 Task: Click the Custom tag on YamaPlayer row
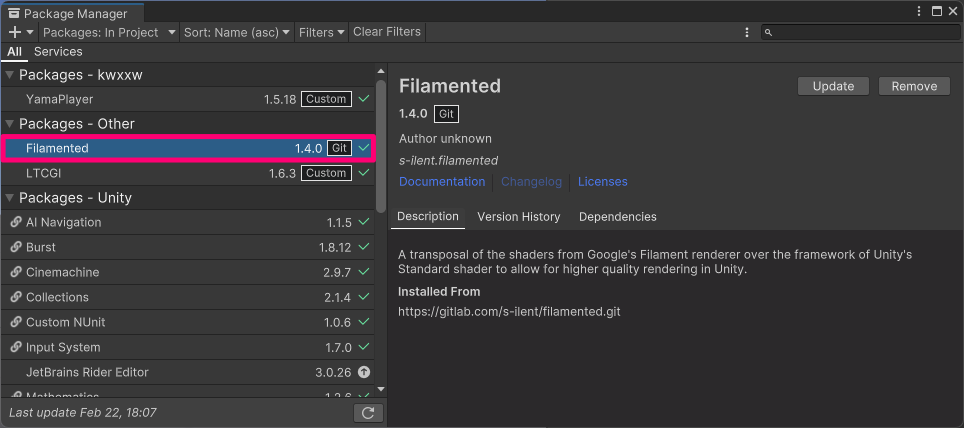point(326,99)
